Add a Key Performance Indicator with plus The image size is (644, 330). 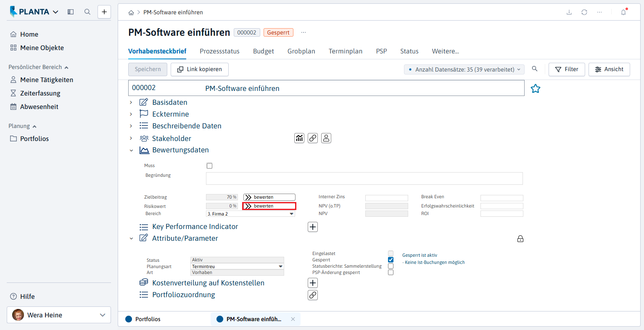coord(313,227)
